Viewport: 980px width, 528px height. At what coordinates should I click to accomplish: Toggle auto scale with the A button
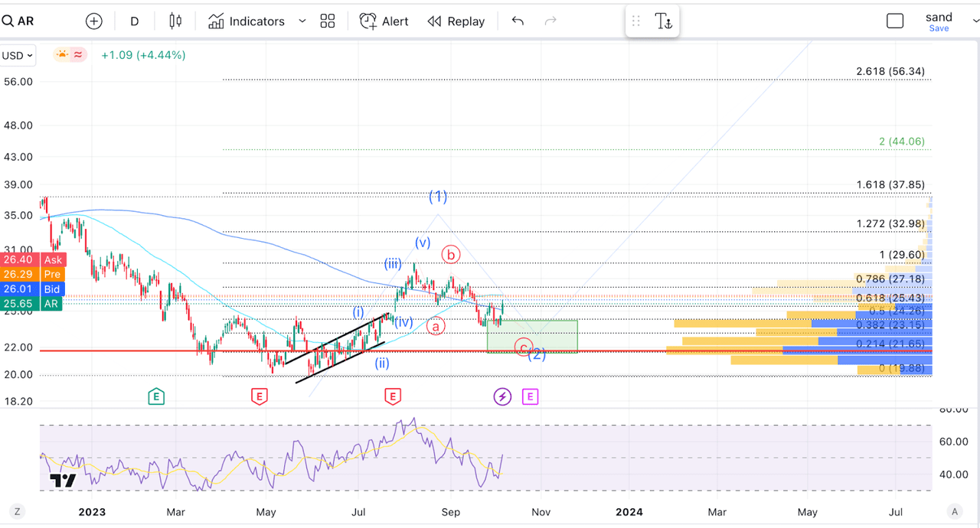pos(953,511)
